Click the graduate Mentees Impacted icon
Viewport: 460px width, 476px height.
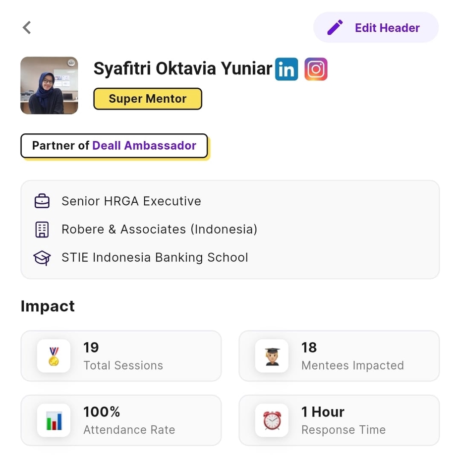click(272, 356)
